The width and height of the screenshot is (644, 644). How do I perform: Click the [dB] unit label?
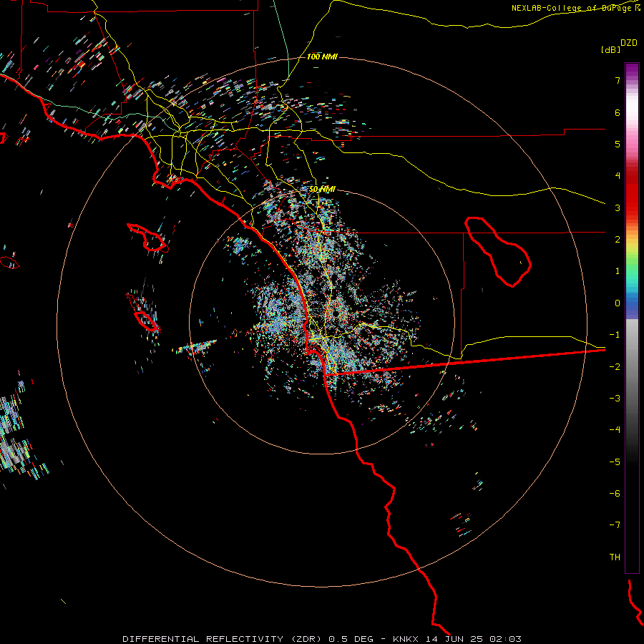610,49
